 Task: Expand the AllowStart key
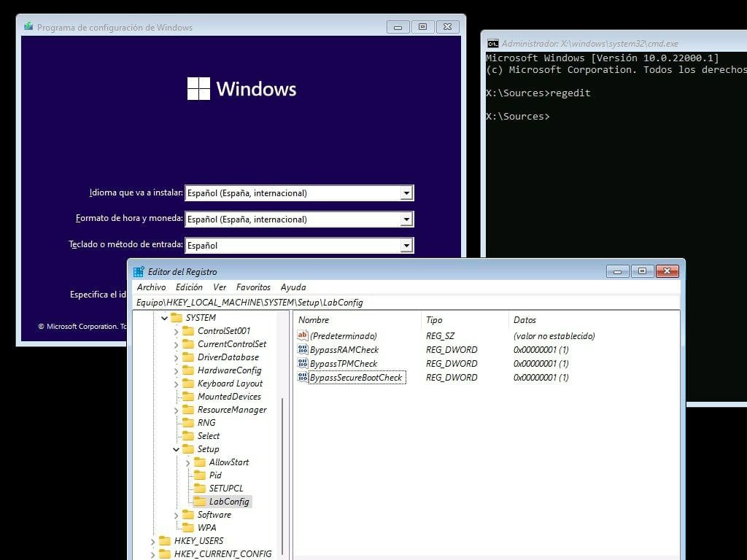(x=187, y=462)
